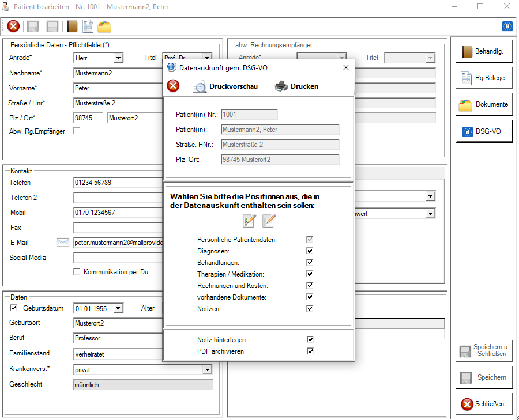Click Drucken label in dialog
The width and height of the screenshot is (519, 420).
[x=304, y=86]
